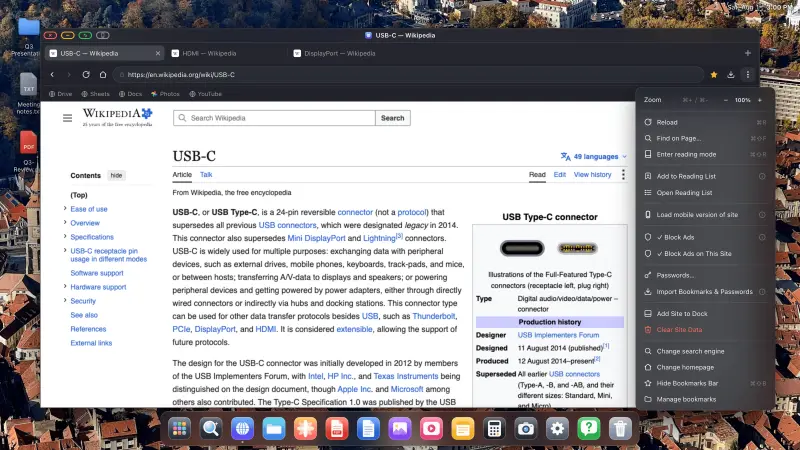Click the Wikipedia logo

click(117, 117)
